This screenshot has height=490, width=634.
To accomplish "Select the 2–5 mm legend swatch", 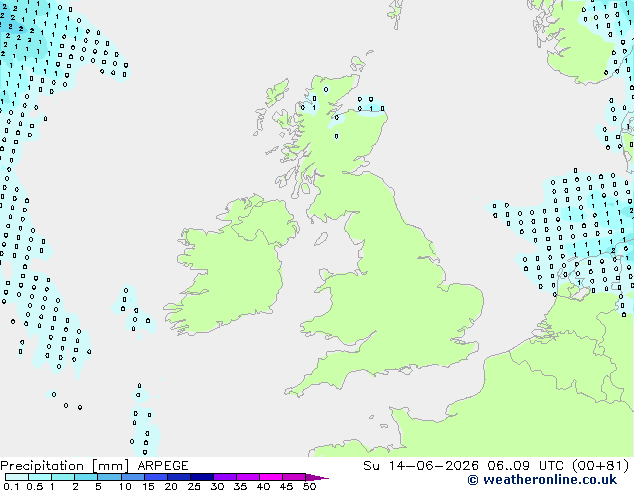I will [x=86, y=477].
